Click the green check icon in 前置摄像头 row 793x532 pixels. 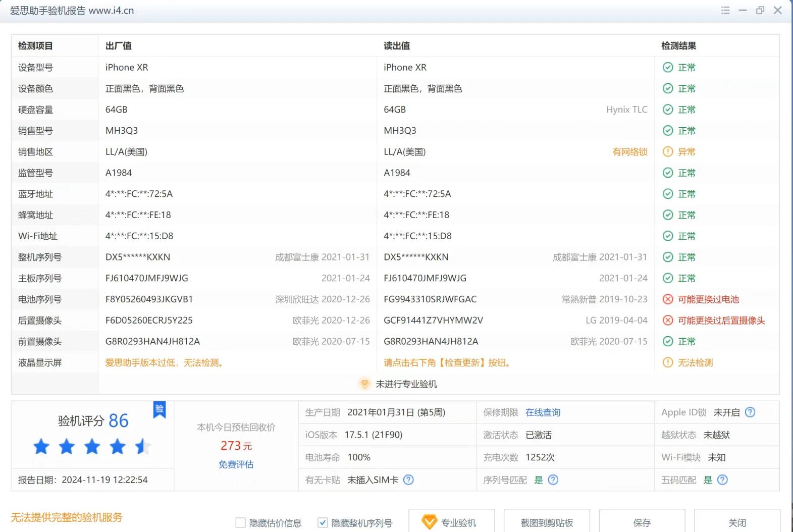(668, 341)
